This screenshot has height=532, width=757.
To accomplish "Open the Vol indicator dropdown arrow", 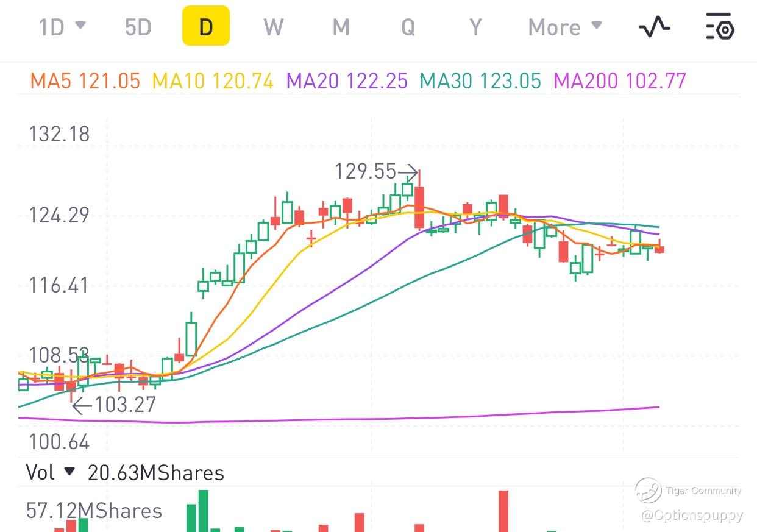I will click(x=69, y=472).
